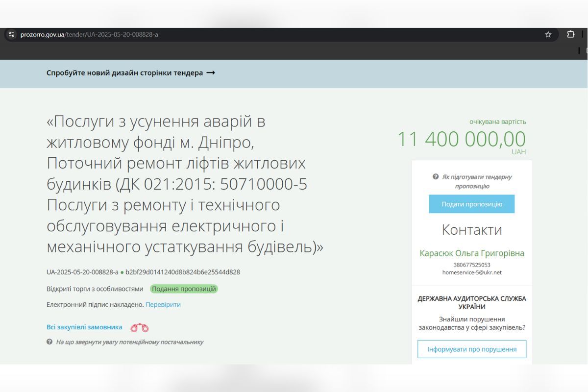Image resolution: width=588 pixels, height=392 pixels.
Task: Open the browser extensions puzzle icon
Action: pos(571,34)
